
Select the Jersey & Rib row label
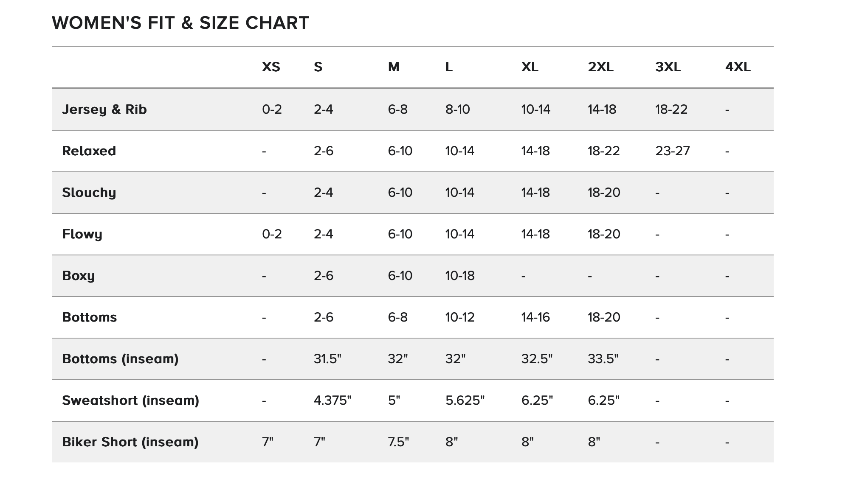[x=104, y=109]
